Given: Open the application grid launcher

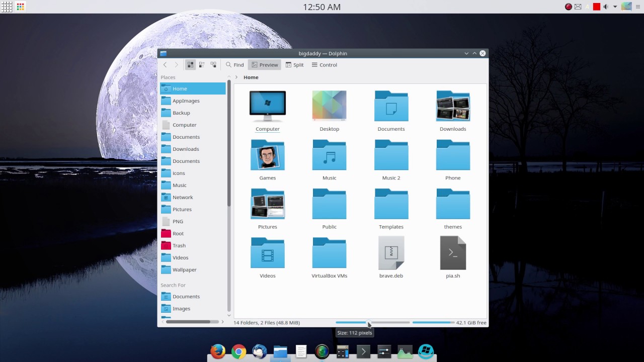Looking at the screenshot, I should tap(7, 7).
